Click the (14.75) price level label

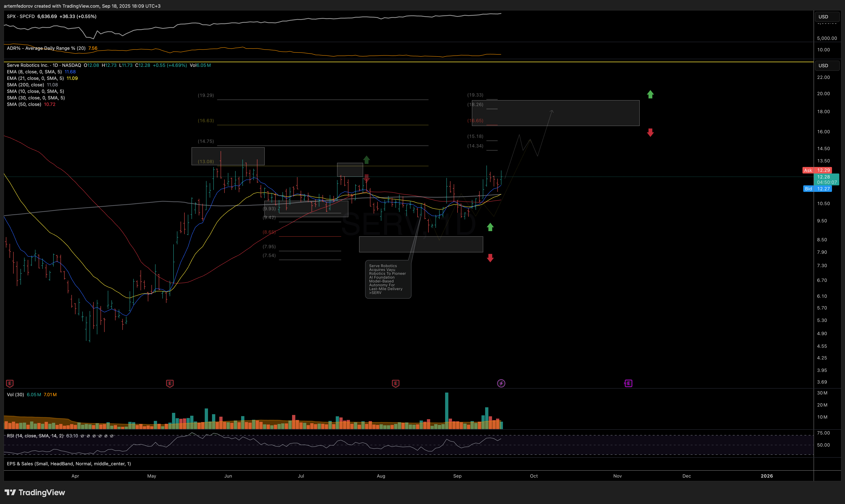coord(206,141)
